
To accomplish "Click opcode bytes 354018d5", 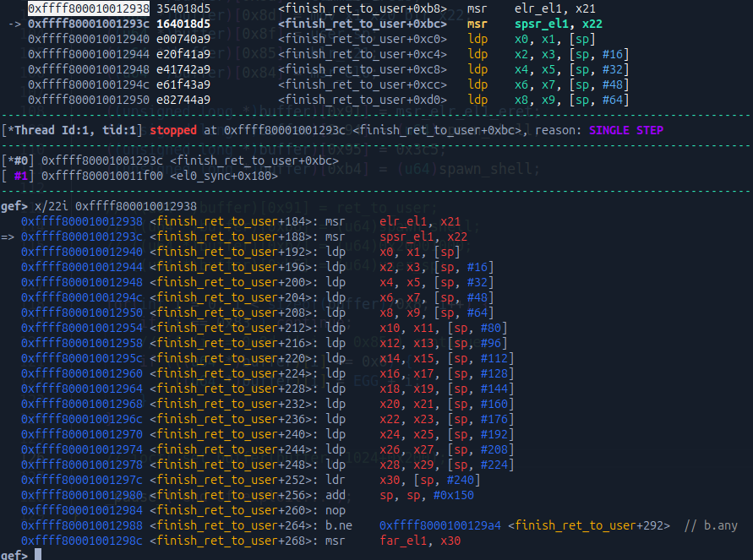I will [x=183, y=8].
